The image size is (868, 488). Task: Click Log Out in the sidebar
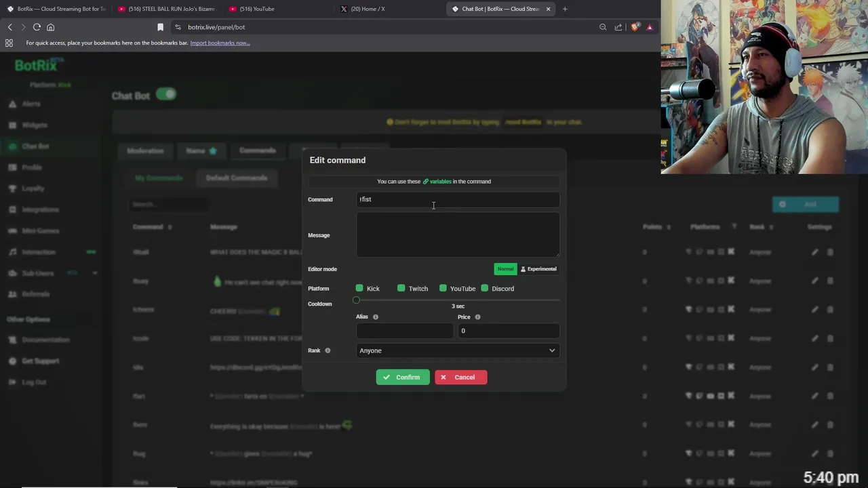(x=34, y=382)
